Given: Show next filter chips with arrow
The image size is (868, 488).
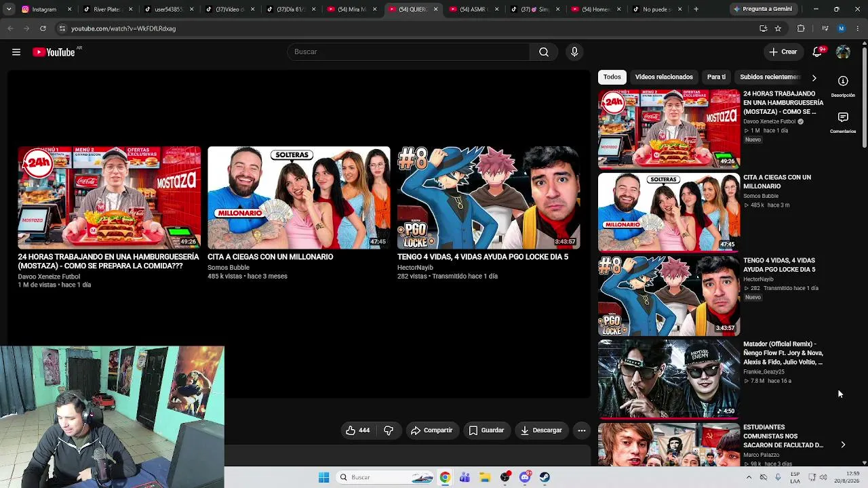Looking at the screenshot, I should click(814, 77).
